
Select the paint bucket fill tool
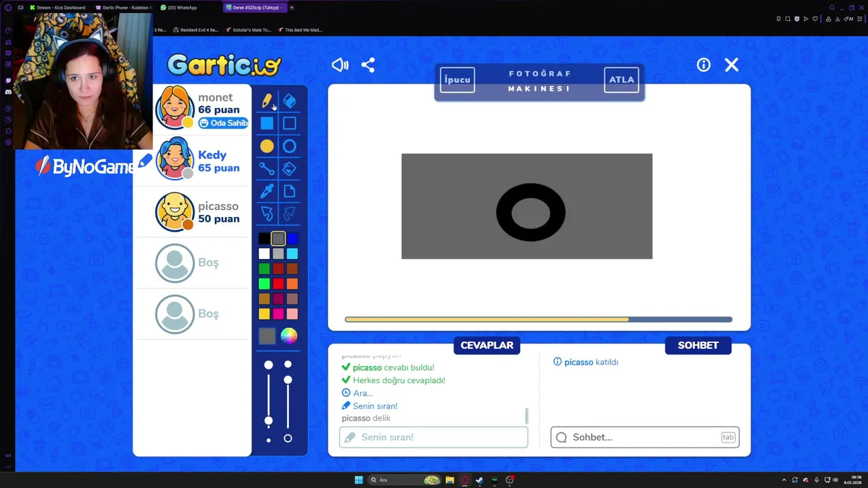click(290, 169)
